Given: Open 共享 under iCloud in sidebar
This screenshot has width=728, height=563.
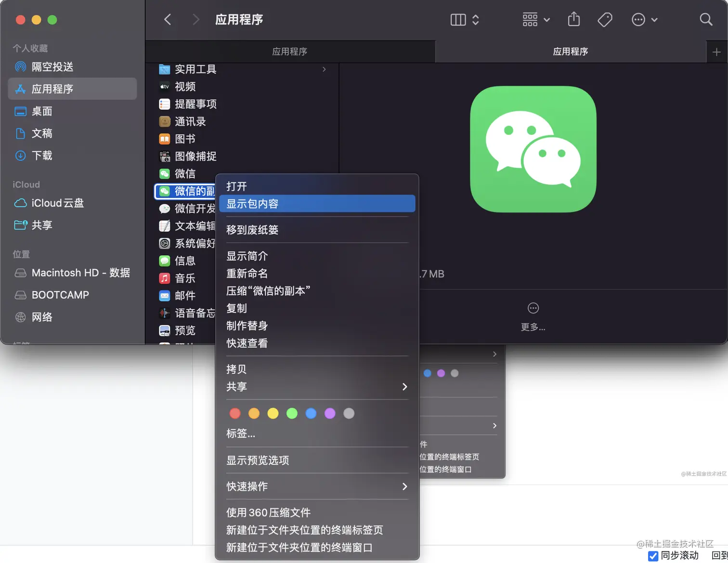Looking at the screenshot, I should pyautogui.click(x=73, y=225).
